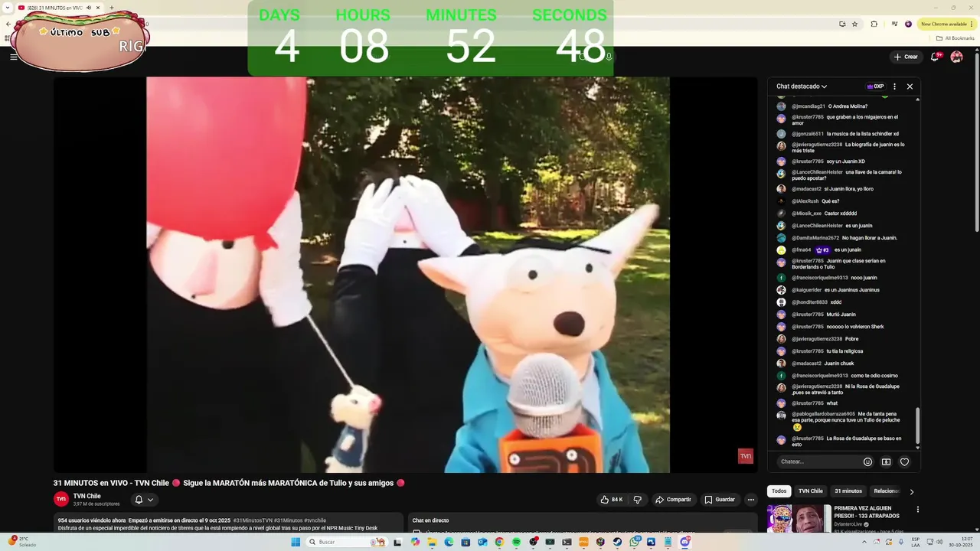Open the Chrome media control icon
The image size is (980, 551).
tap(894, 24)
